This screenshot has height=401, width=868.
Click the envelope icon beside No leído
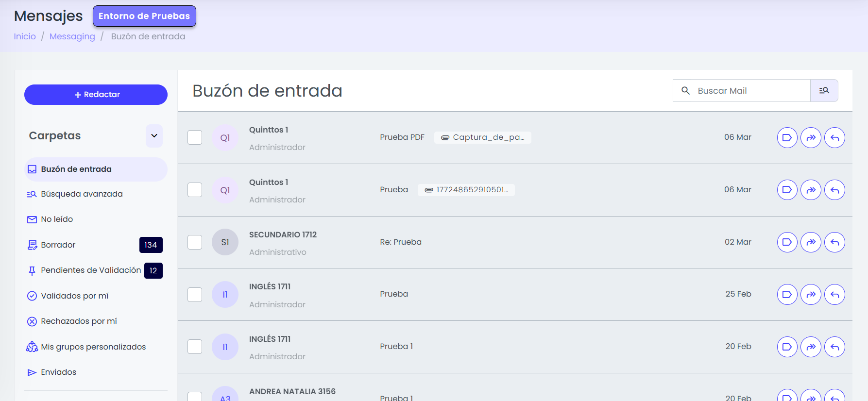click(x=32, y=219)
